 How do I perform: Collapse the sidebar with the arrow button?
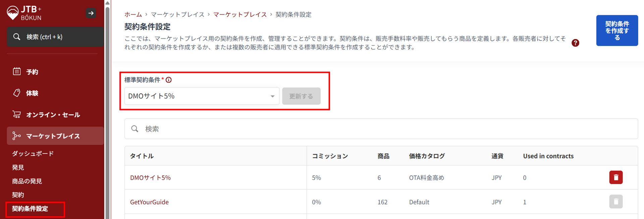coord(91,13)
